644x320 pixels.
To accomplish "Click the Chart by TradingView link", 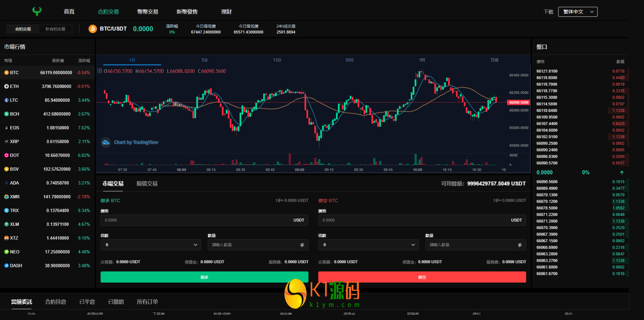I will pos(136,142).
